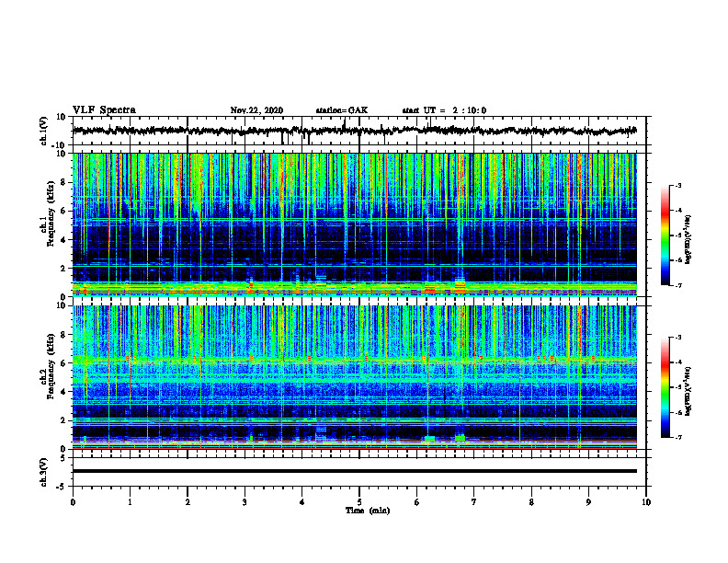Click the "-3" label on ch.1 color bar
Image resolution: width=728 pixels, height=563 pixels.
677,186
